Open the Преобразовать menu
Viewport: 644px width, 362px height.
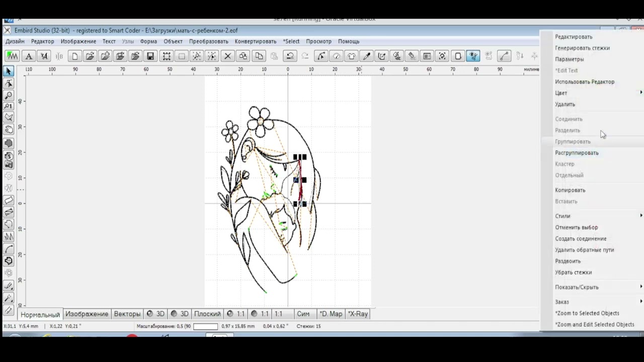point(209,41)
